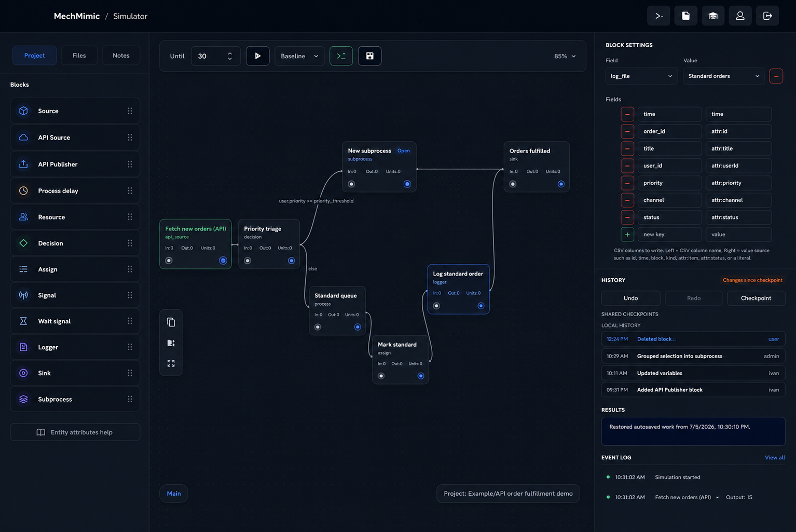This screenshot has height=532, width=796.
Task: Select the Subprocess layers icon
Action: (x=23, y=399)
